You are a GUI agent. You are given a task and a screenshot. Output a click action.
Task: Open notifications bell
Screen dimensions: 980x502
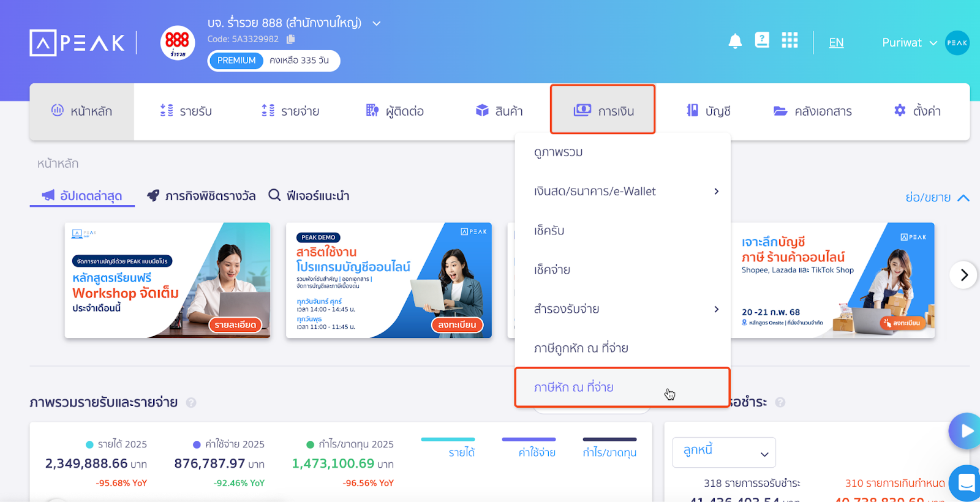click(735, 41)
